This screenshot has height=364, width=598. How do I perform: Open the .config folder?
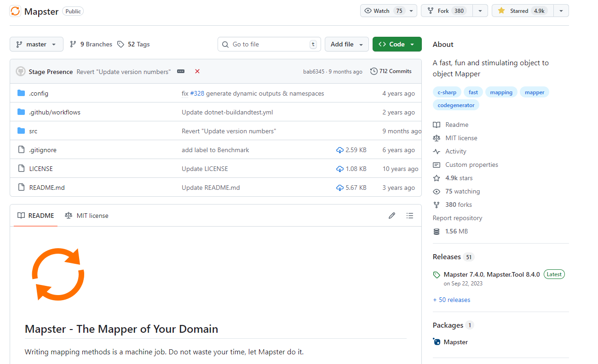tap(39, 93)
